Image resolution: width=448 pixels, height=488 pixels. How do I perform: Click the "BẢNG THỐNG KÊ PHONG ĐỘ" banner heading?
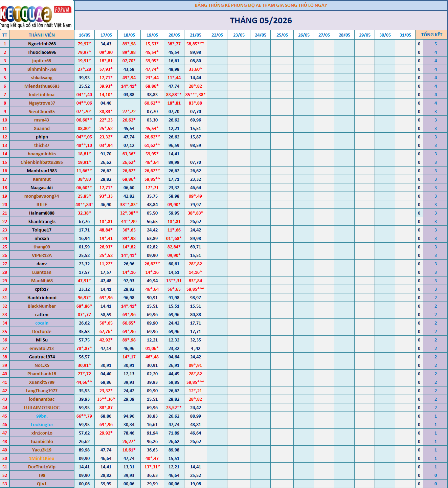pos(261,5)
